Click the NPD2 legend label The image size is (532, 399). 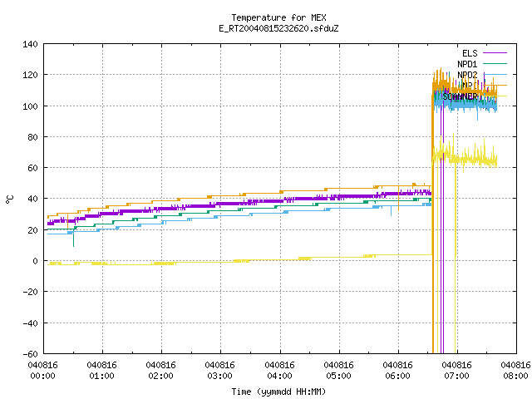click(467, 75)
